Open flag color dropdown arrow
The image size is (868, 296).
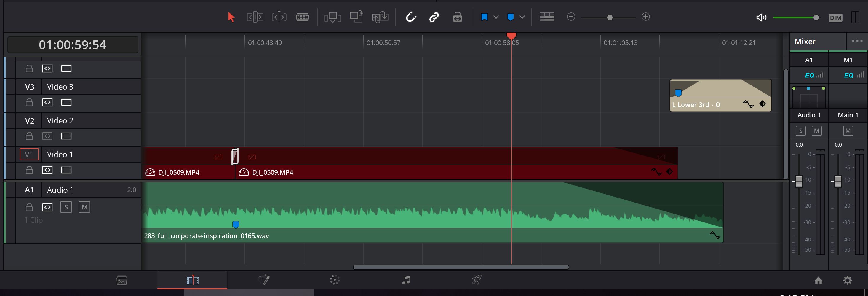(496, 17)
